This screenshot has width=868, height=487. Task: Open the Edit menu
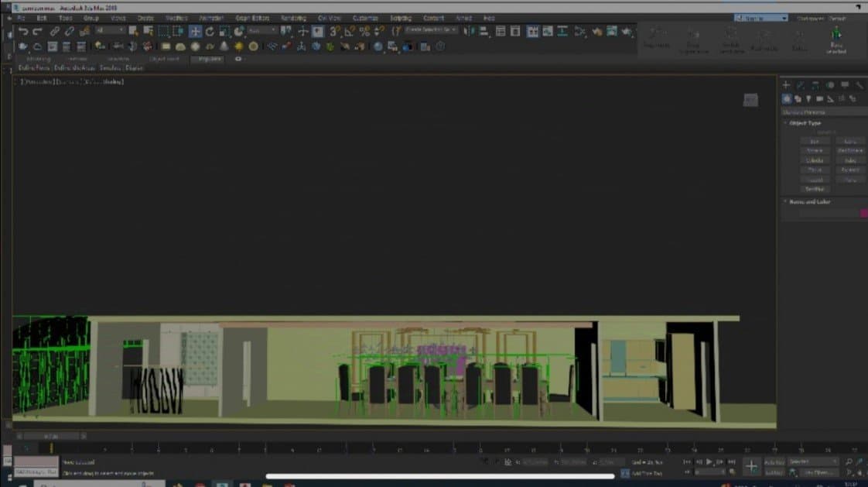coord(42,19)
